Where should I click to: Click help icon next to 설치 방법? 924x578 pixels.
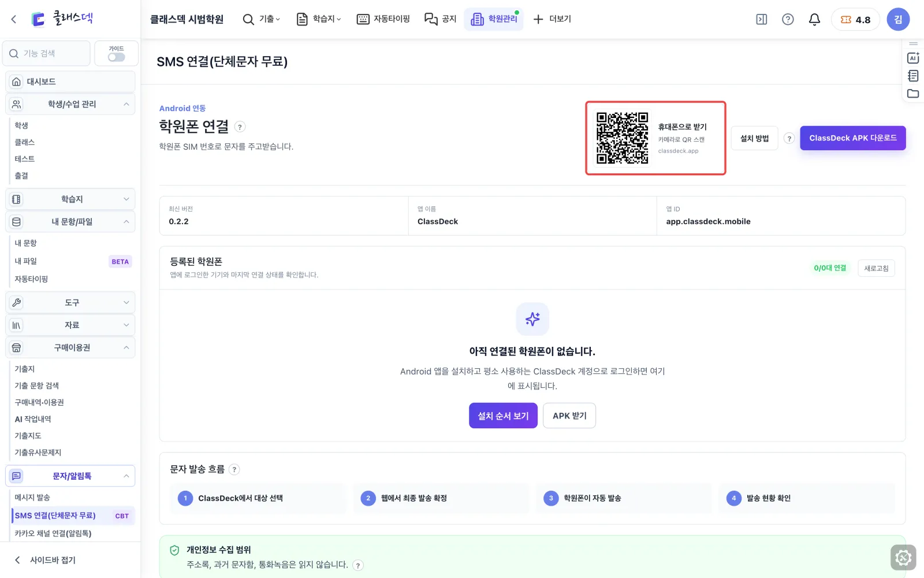coord(789,138)
